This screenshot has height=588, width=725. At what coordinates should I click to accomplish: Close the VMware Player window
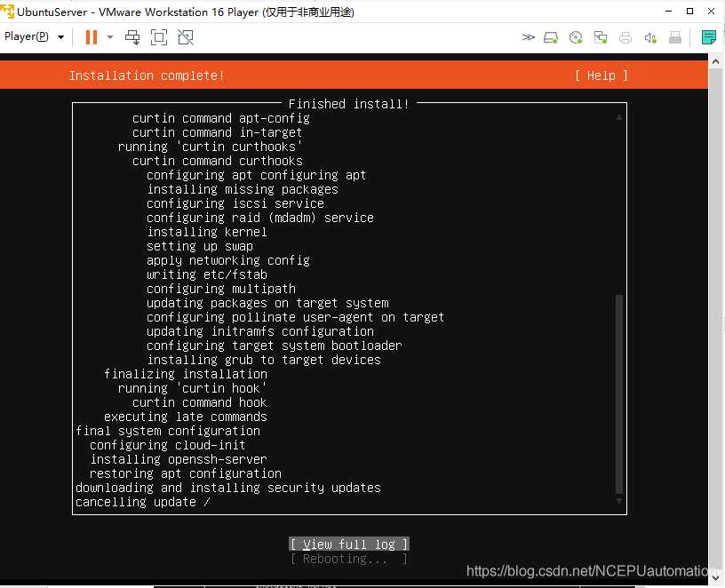(x=711, y=11)
